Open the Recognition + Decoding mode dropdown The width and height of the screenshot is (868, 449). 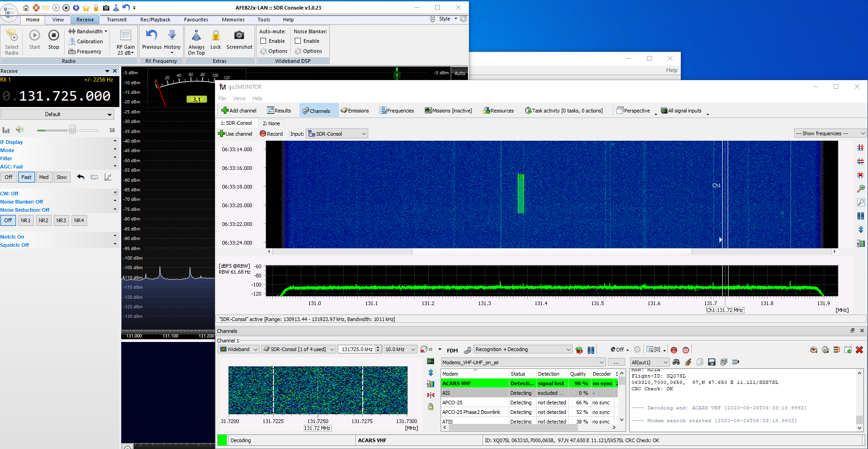coord(523,349)
